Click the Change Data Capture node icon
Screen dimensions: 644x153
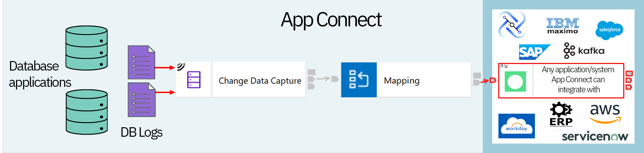pos(194,79)
